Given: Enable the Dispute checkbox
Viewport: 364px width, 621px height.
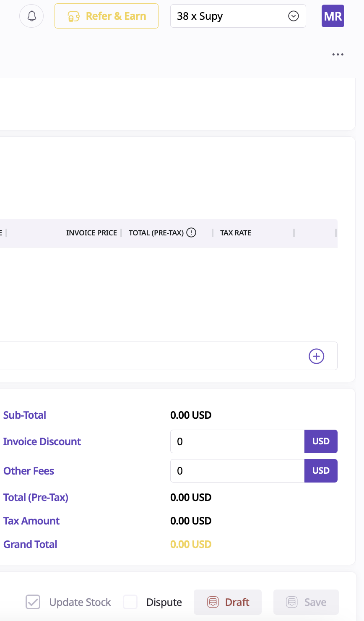Looking at the screenshot, I should [x=130, y=602].
